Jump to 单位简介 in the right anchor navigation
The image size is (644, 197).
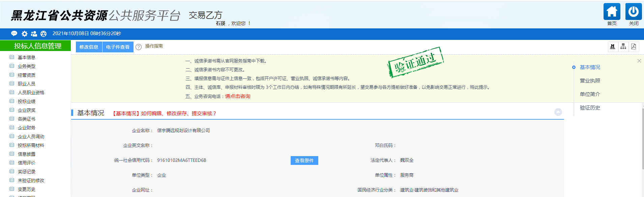590,94
